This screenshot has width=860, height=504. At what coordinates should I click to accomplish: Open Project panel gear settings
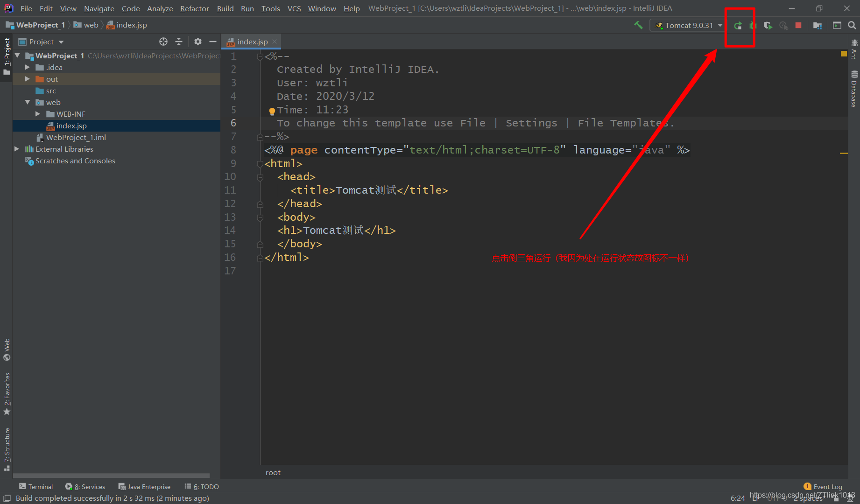tap(198, 42)
